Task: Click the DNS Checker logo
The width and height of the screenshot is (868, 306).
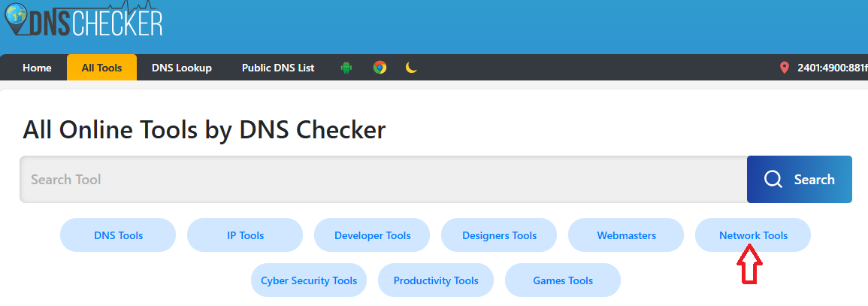Action: coord(83,20)
